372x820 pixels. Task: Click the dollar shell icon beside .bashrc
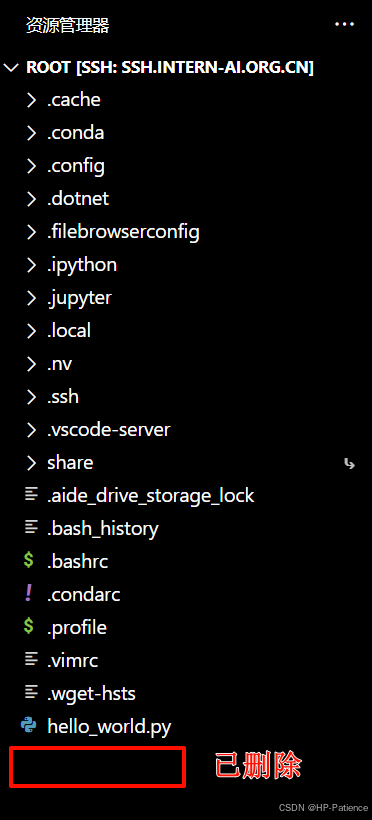coord(29,561)
